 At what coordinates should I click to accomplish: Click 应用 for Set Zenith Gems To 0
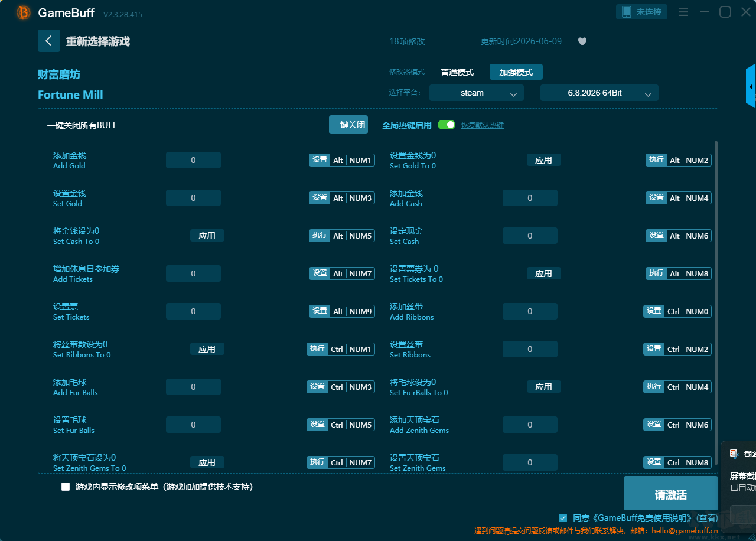(207, 462)
